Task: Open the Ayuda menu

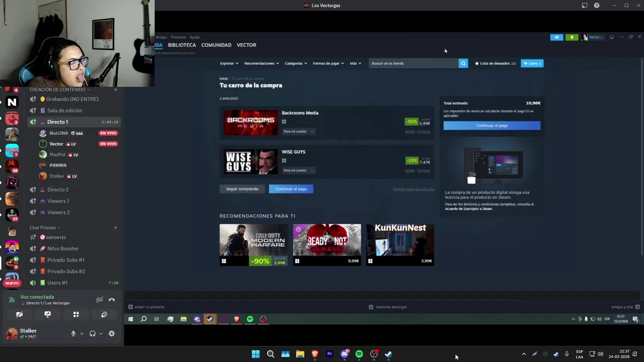Action: point(194,37)
